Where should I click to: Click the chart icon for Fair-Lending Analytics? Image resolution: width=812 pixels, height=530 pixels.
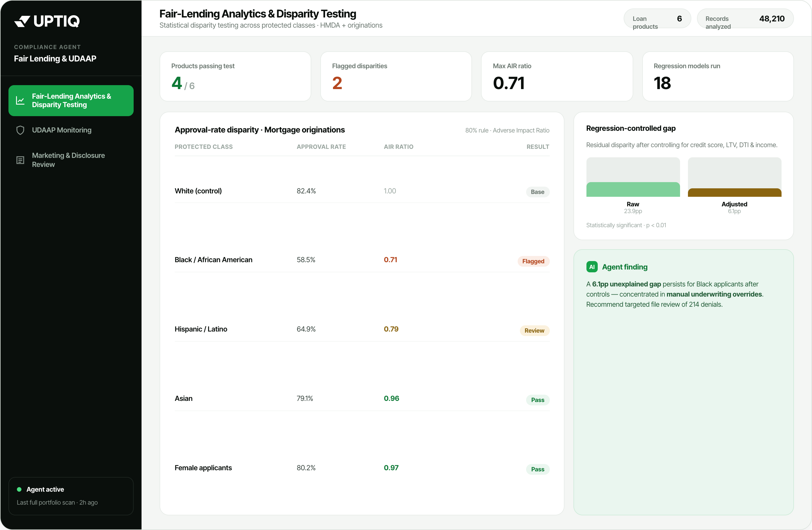20,101
